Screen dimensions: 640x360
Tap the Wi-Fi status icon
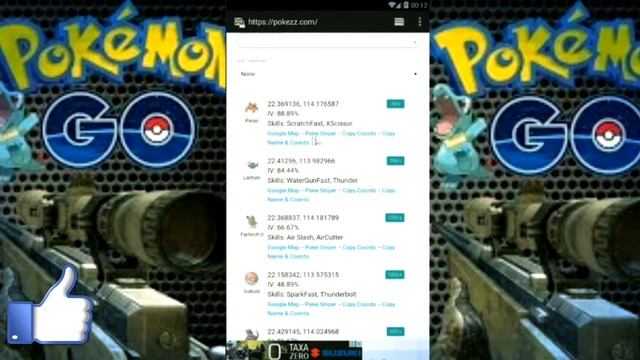[391, 5]
